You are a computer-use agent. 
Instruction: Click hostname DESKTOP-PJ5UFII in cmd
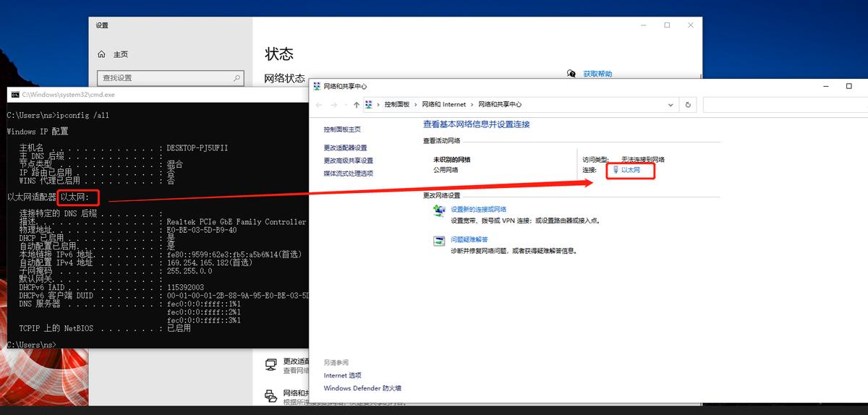pyautogui.click(x=197, y=147)
